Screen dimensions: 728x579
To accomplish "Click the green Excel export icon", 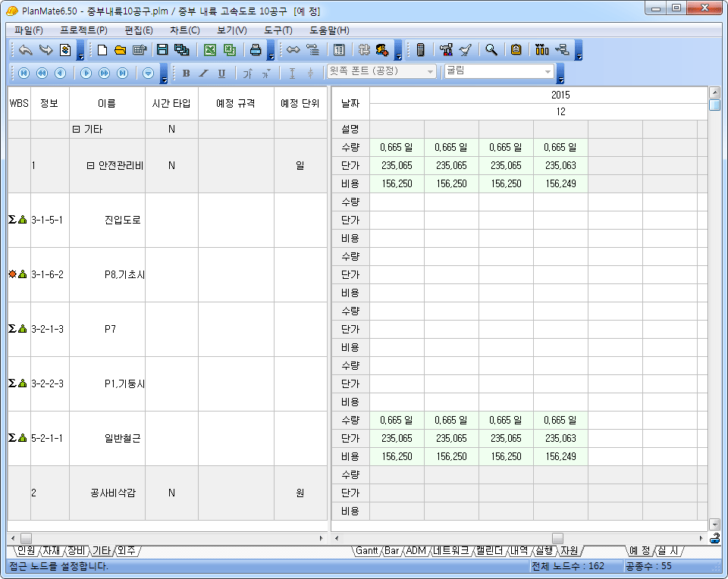I will click(x=210, y=50).
